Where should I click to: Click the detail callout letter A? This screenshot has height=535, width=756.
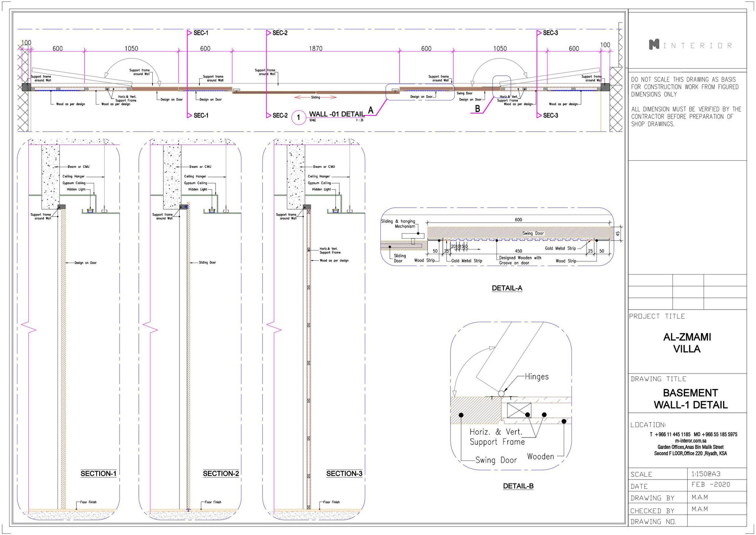(371, 110)
